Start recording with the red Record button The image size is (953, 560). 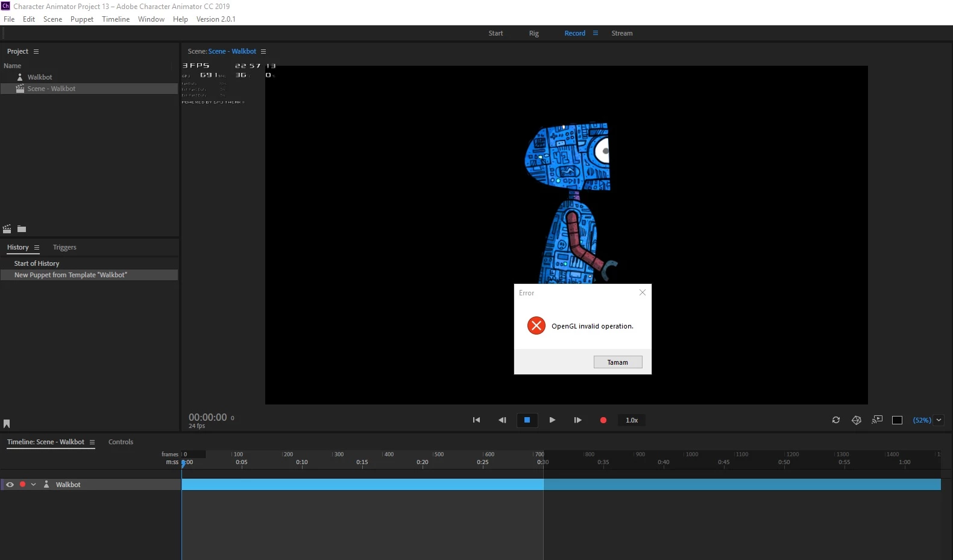[603, 420]
